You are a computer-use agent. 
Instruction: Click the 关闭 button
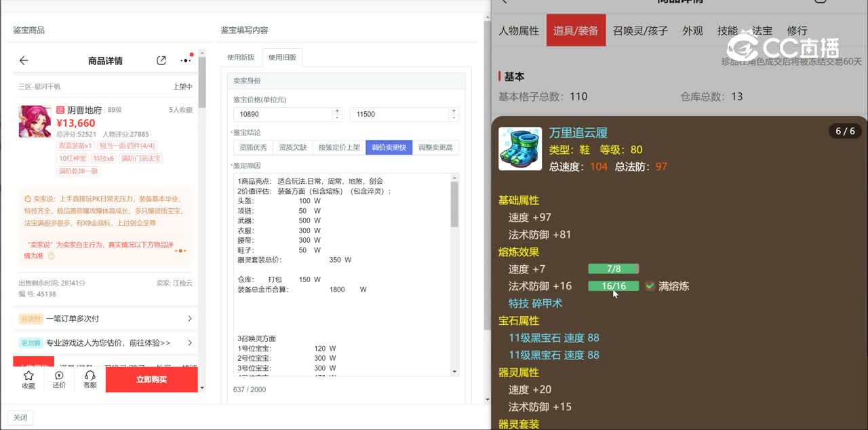[x=20, y=418]
